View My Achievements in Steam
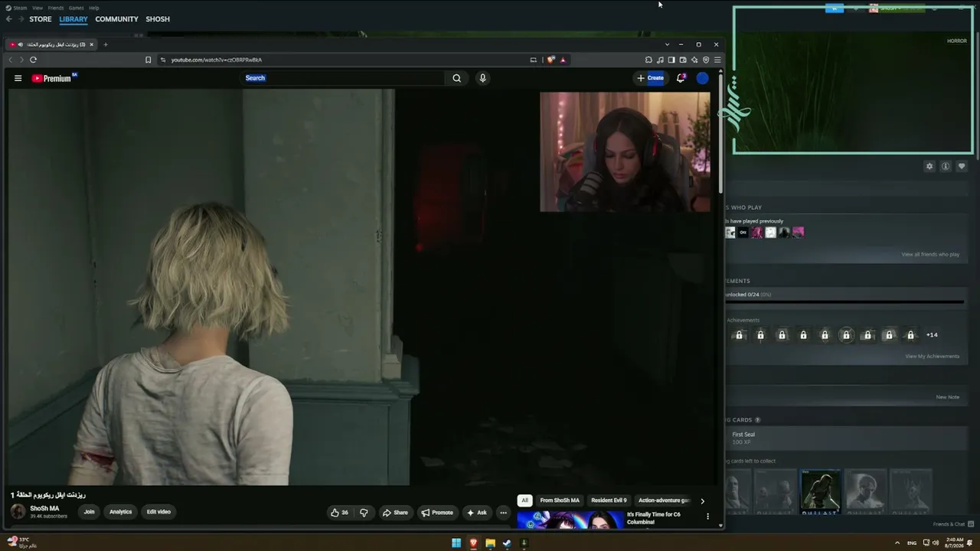 [x=932, y=357]
